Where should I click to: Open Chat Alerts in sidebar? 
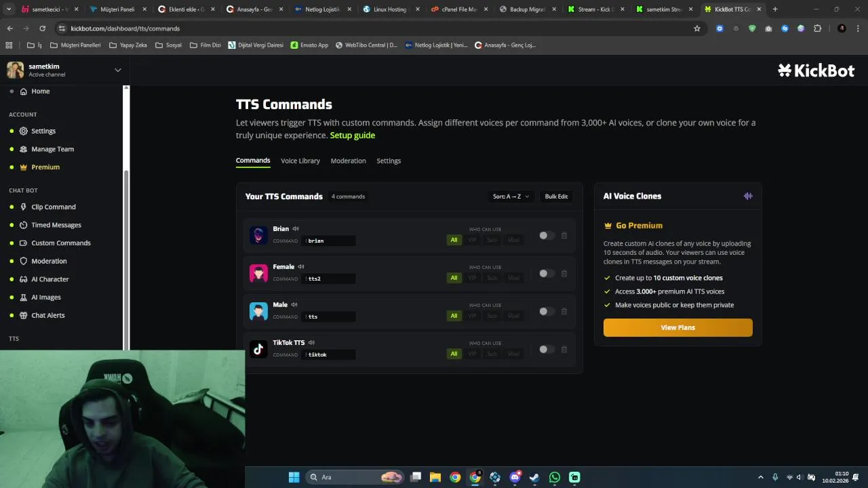tap(48, 315)
